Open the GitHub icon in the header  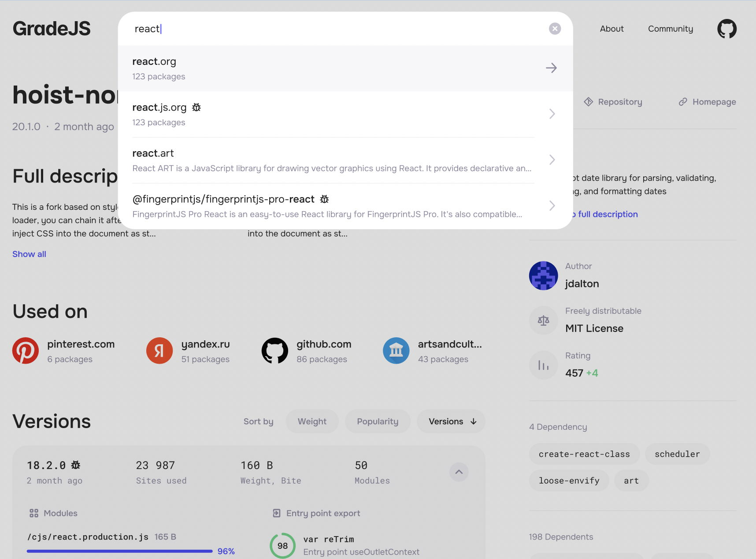[727, 29]
